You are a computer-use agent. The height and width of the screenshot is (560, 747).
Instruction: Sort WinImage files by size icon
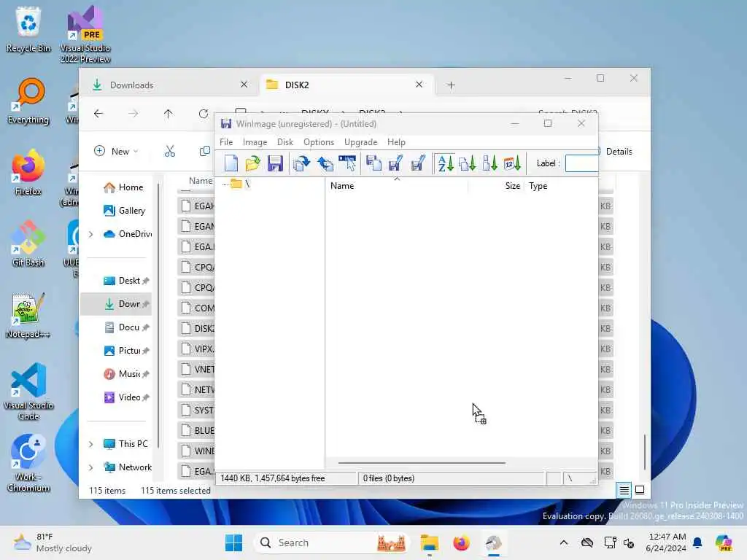489,163
